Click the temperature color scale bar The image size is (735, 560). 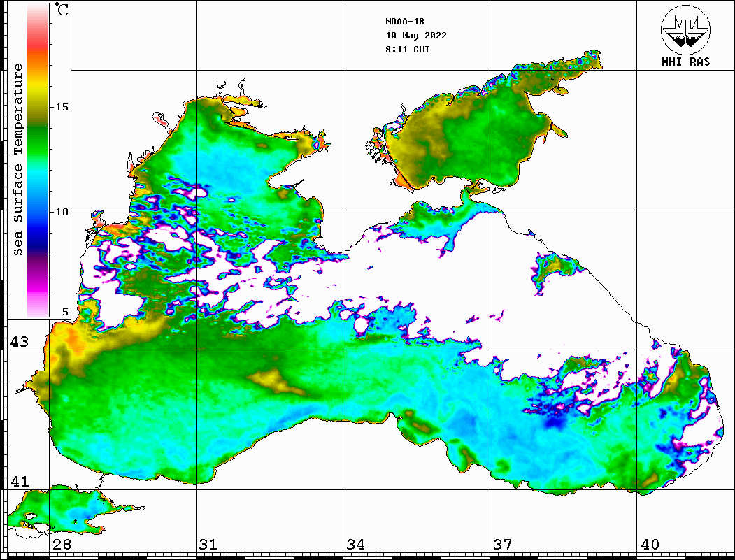38,160
